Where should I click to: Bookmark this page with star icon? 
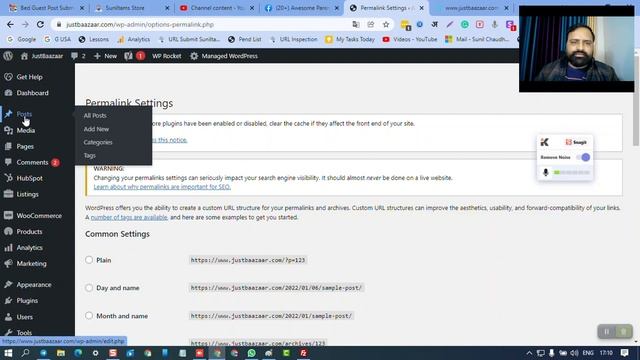pos(386,24)
